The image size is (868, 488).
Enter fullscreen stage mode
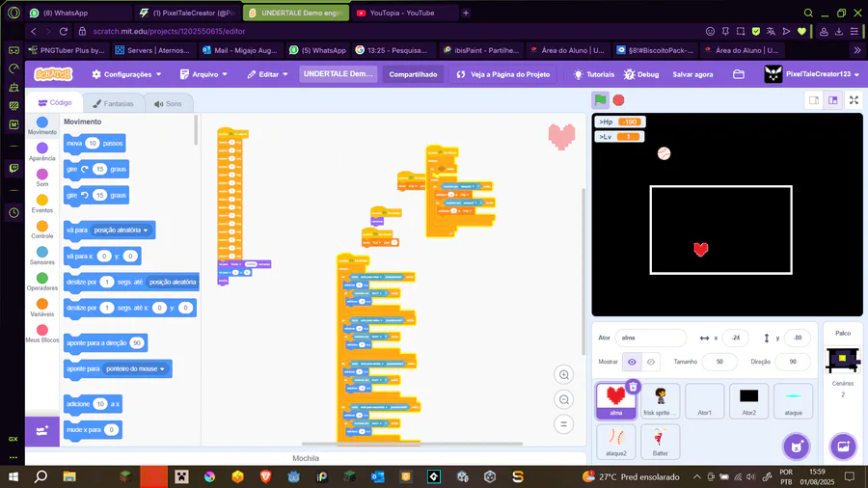[x=854, y=100]
